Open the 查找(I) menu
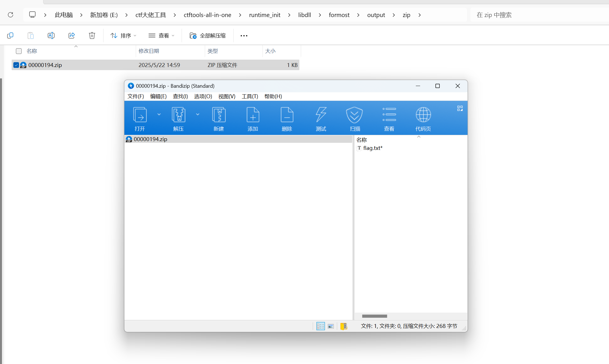This screenshot has height=364, width=609. (x=180, y=96)
